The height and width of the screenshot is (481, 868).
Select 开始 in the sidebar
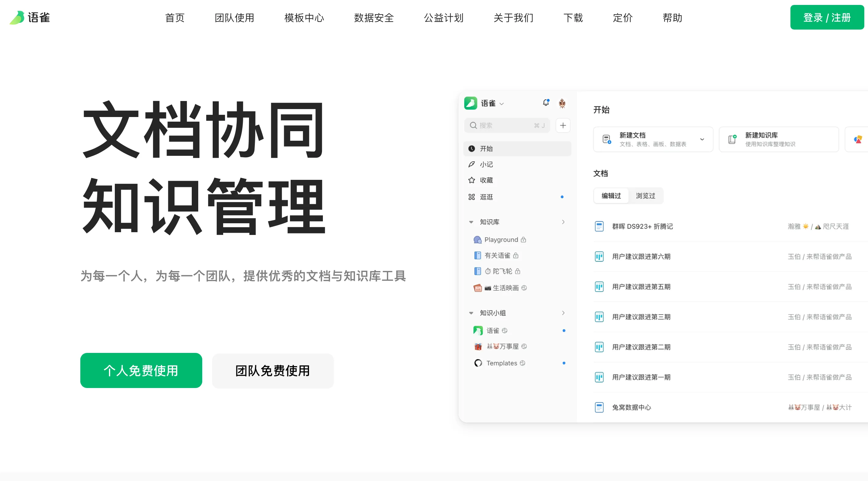coord(517,149)
